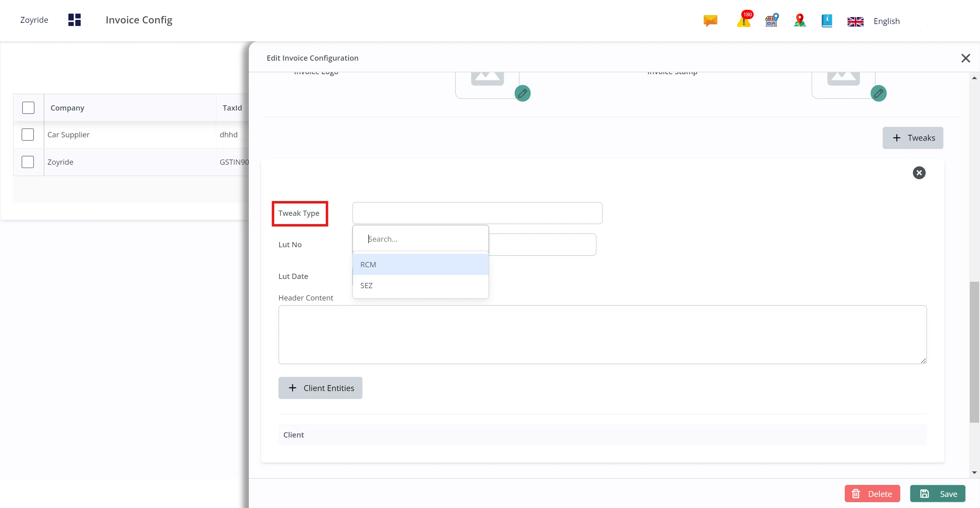Click the panel scrollbar down arrow
The width and height of the screenshot is (980, 508).
(x=974, y=472)
